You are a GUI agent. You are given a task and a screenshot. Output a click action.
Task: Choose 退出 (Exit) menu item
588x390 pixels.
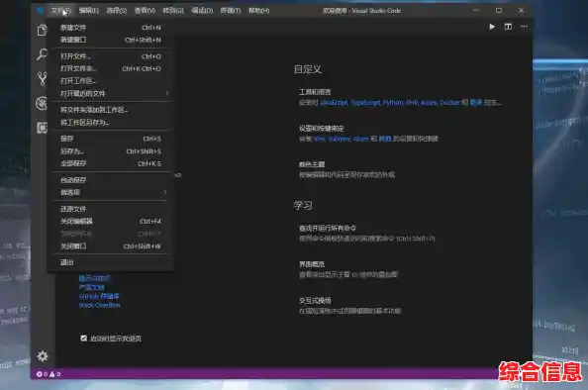coord(110,262)
